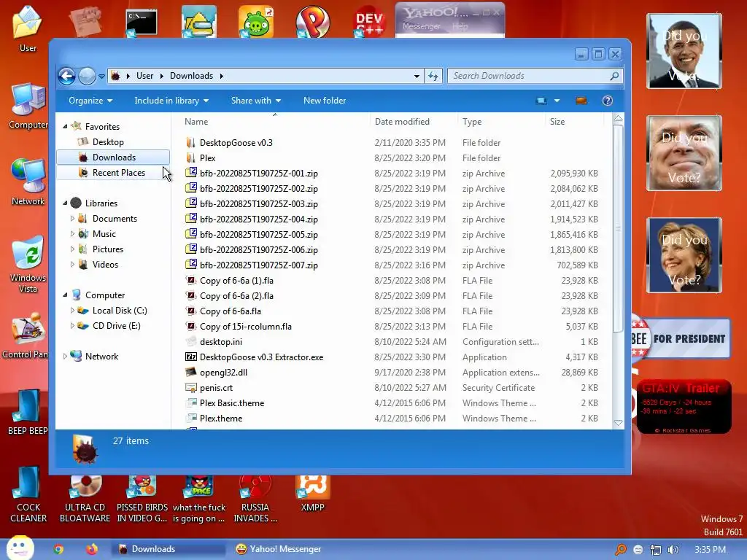Open the Start button on taskbar
Viewport: 747px width, 560px height.
[20, 548]
